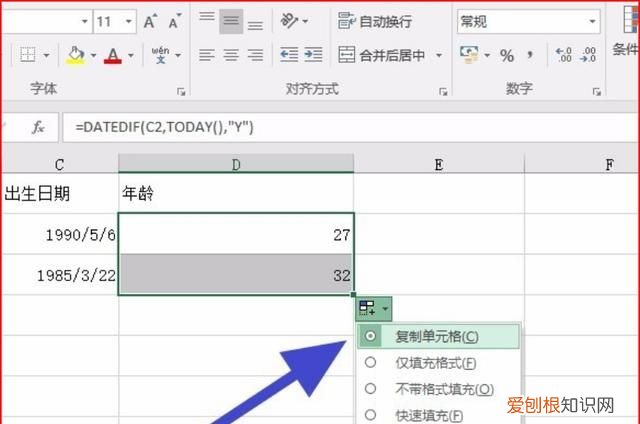Open the 常规 number format combo box
Viewport: 640px width, 424px height.
529,21
